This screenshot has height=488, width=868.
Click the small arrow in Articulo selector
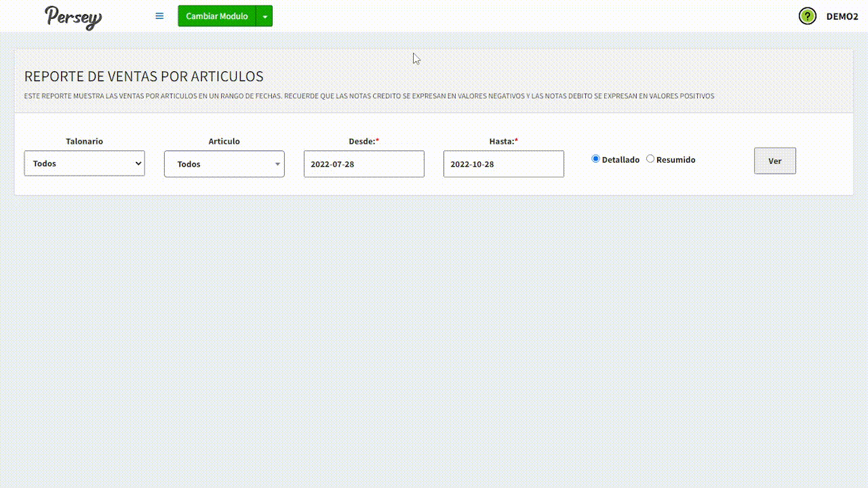[277, 164]
